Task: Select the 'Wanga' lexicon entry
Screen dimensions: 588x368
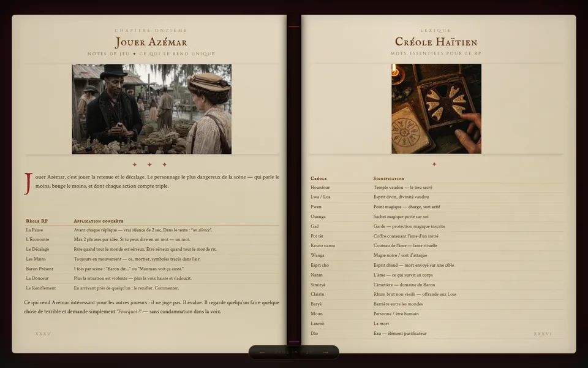Action: (x=436, y=255)
